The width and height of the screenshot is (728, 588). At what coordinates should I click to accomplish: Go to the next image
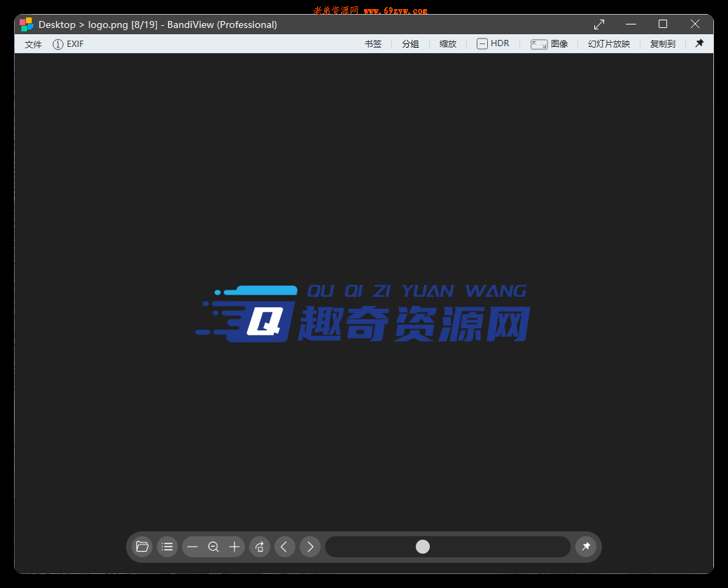[309, 547]
